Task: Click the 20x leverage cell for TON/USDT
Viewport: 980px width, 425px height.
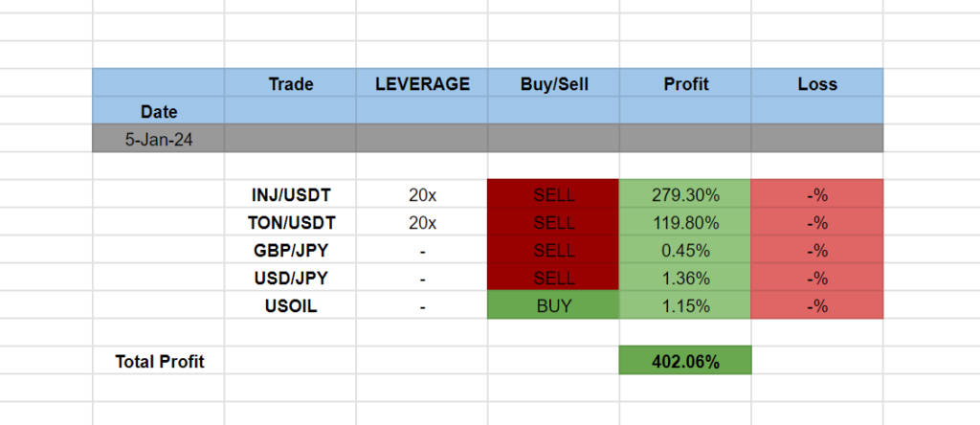Action: click(x=422, y=223)
